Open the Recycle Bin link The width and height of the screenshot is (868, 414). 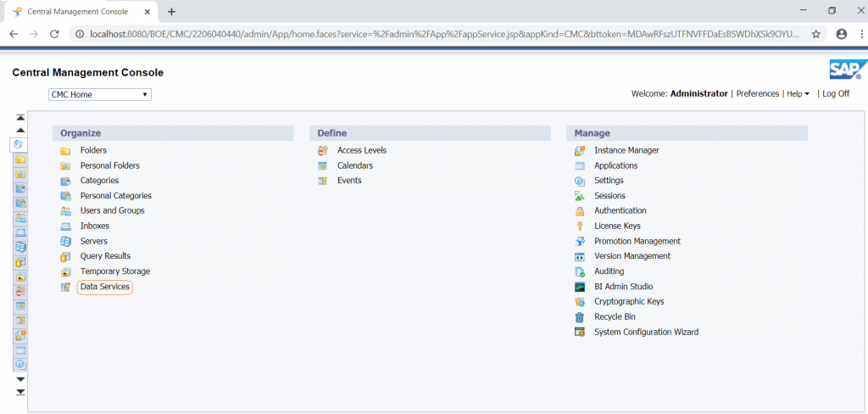(615, 316)
